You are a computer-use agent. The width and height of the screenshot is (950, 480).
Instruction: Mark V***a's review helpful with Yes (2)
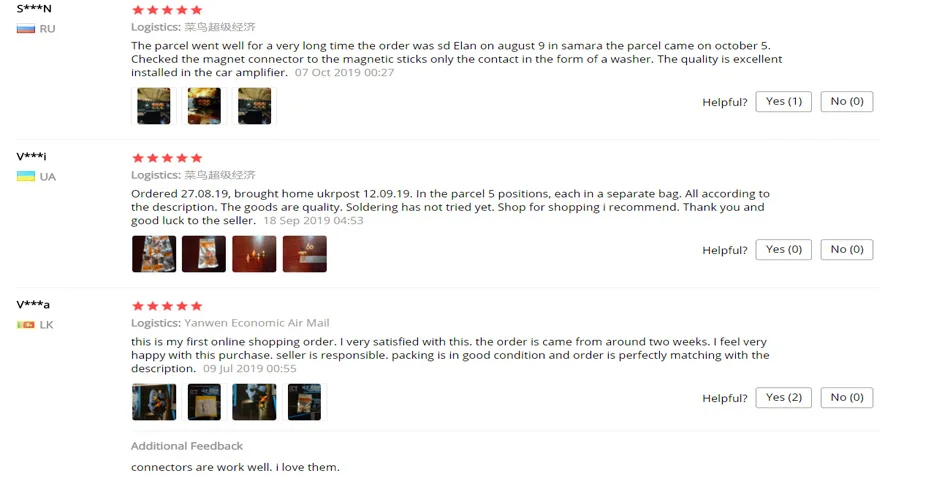tap(783, 398)
